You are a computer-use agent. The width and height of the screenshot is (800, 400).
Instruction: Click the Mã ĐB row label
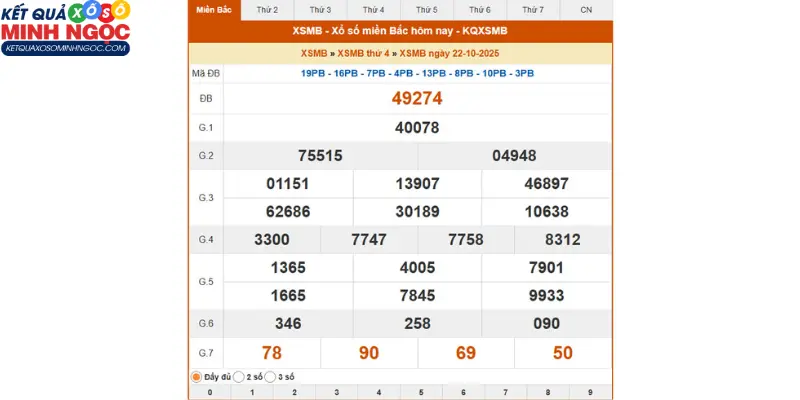pos(206,73)
